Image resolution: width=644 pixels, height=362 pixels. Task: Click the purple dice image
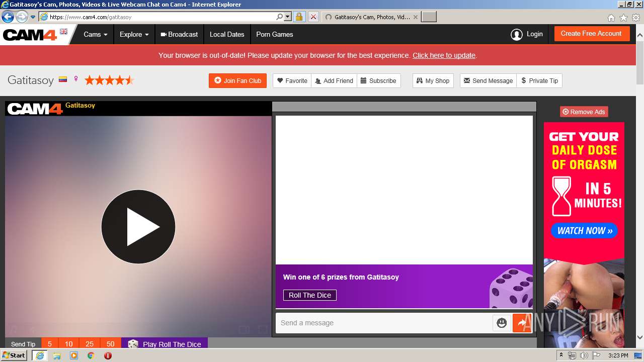point(511,288)
